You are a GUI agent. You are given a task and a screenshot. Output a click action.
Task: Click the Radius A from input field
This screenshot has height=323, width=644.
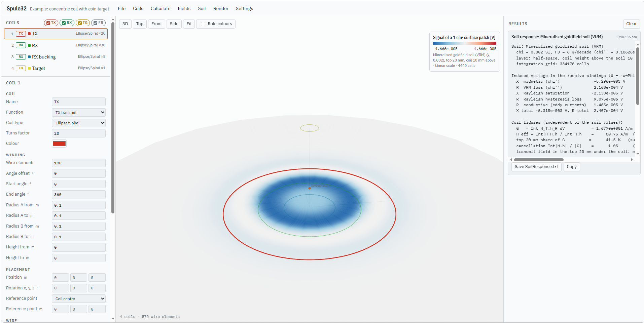79,205
